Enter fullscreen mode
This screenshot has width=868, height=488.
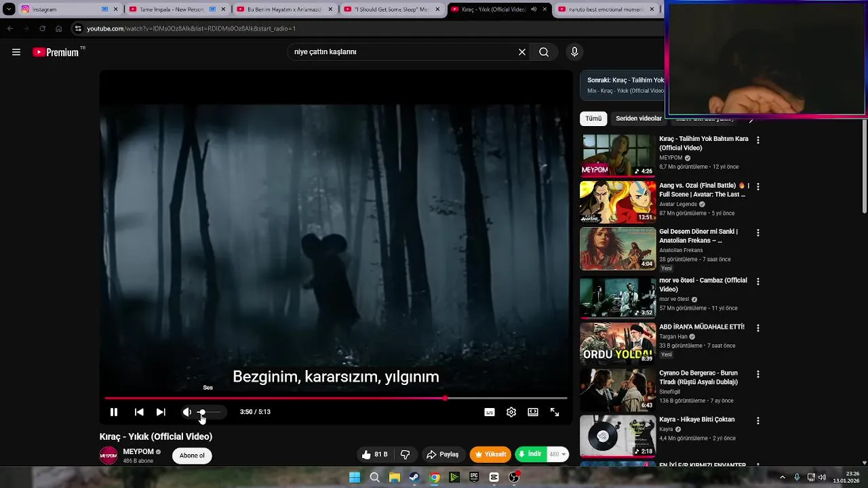(555, 412)
